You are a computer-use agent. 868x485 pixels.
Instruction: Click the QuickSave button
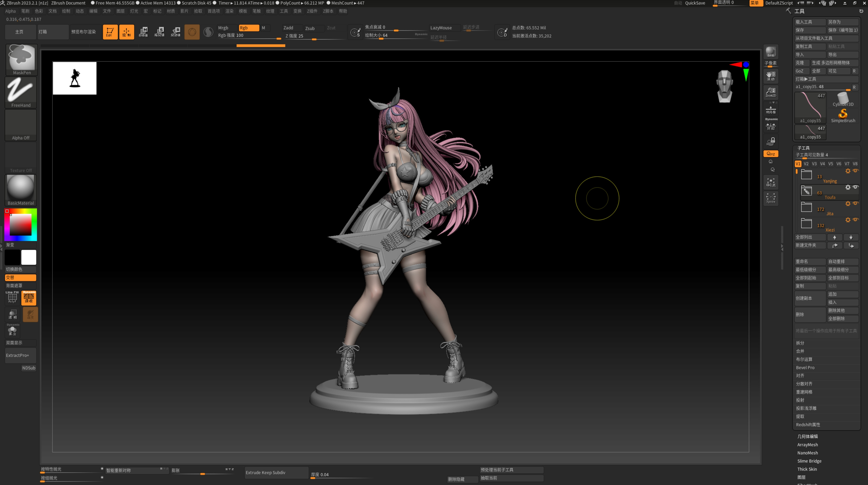pyautogui.click(x=695, y=3)
